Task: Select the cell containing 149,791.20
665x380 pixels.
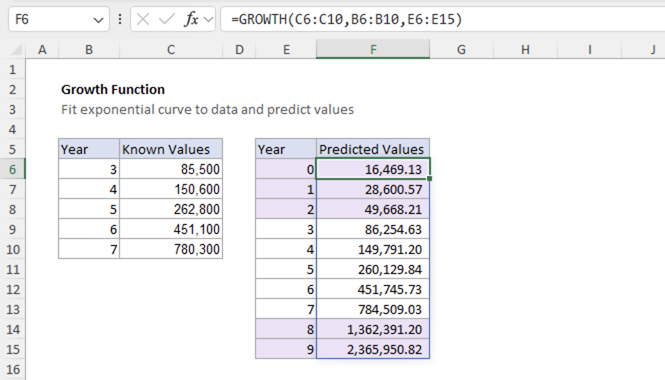Action: pos(373,249)
